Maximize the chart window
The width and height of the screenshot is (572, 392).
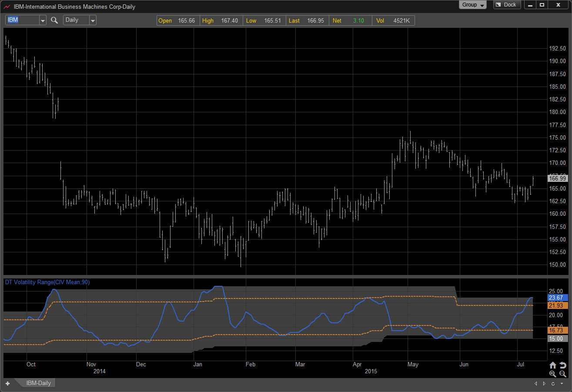click(x=542, y=5)
